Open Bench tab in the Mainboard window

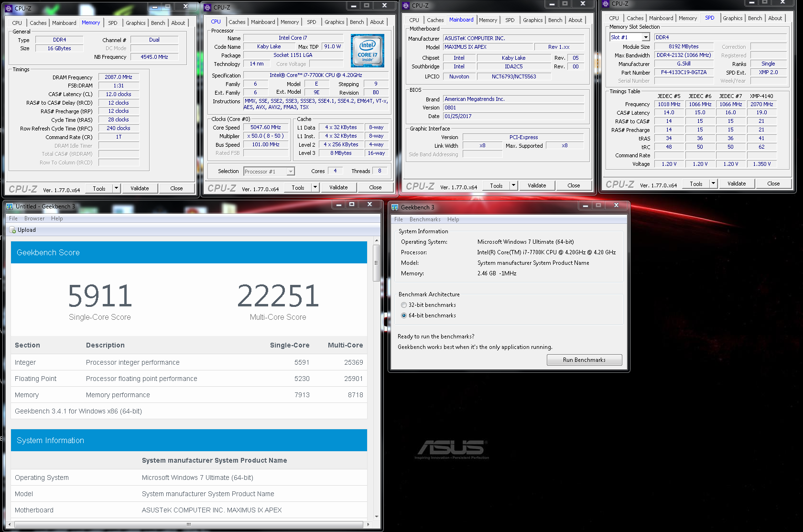coord(555,20)
